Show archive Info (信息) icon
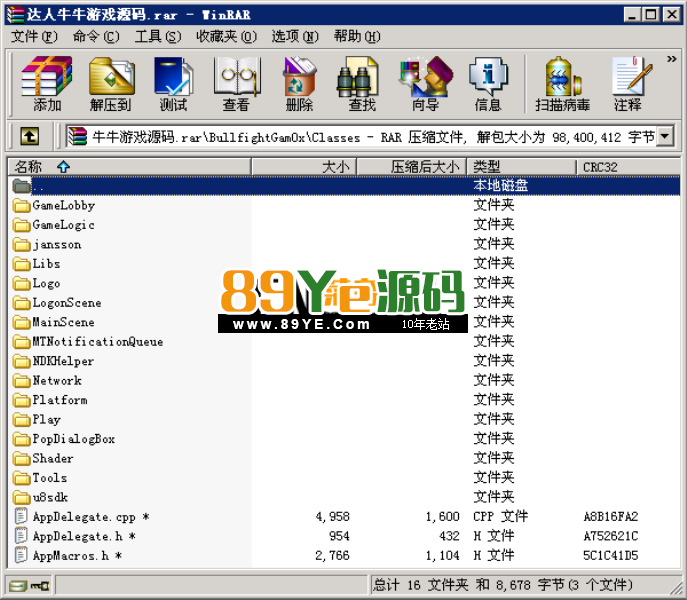The height and width of the screenshot is (600, 687). (488, 82)
